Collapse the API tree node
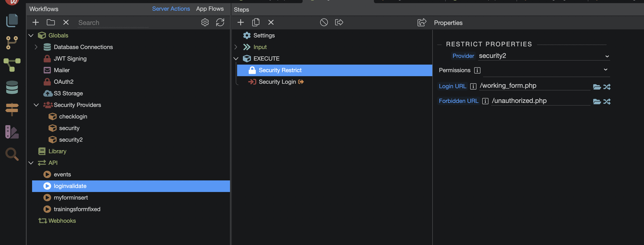The width and height of the screenshot is (644, 245). [x=31, y=163]
